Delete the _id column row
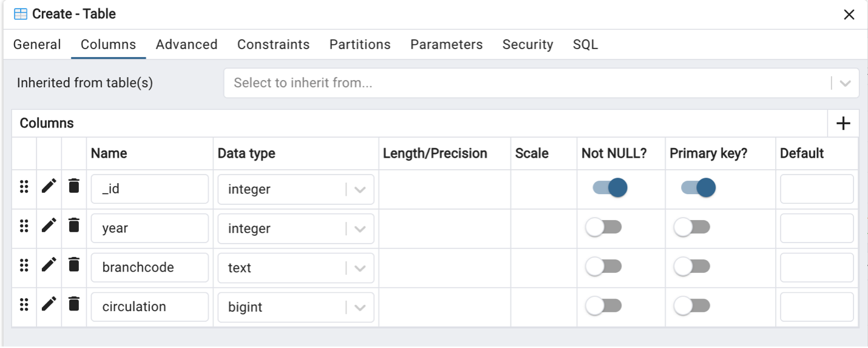The height and width of the screenshot is (348, 868). (x=74, y=186)
